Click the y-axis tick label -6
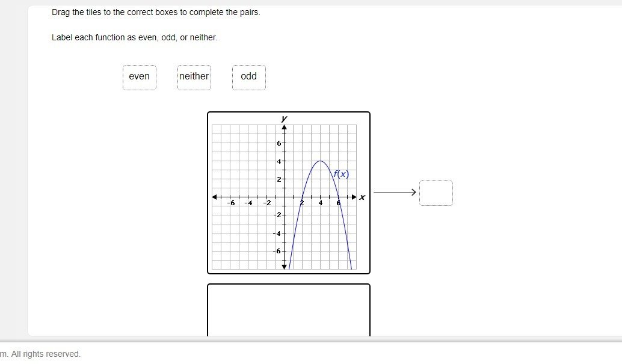 click(277, 251)
